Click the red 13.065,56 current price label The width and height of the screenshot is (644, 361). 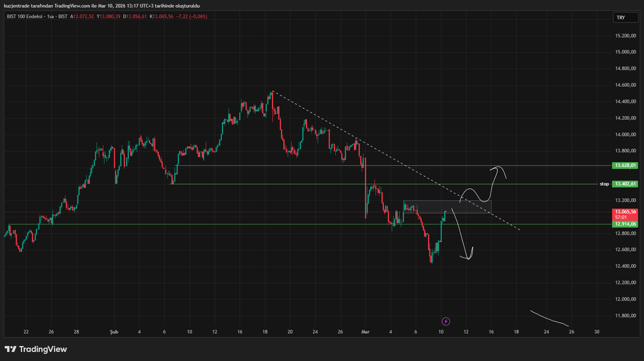pos(625,212)
